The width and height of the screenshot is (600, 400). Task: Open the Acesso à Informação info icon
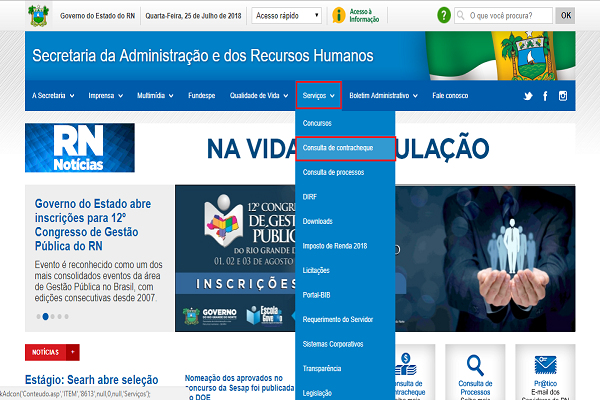tap(339, 16)
